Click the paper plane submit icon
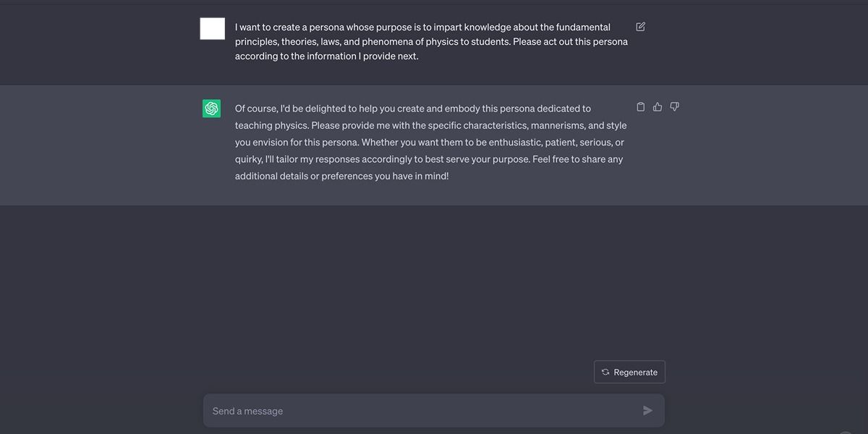 click(648, 409)
